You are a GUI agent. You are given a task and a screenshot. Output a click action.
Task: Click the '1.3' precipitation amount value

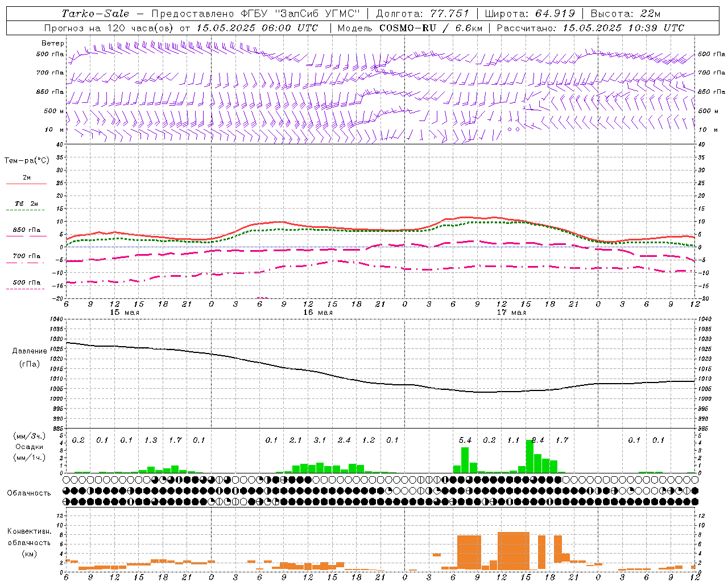151,440
